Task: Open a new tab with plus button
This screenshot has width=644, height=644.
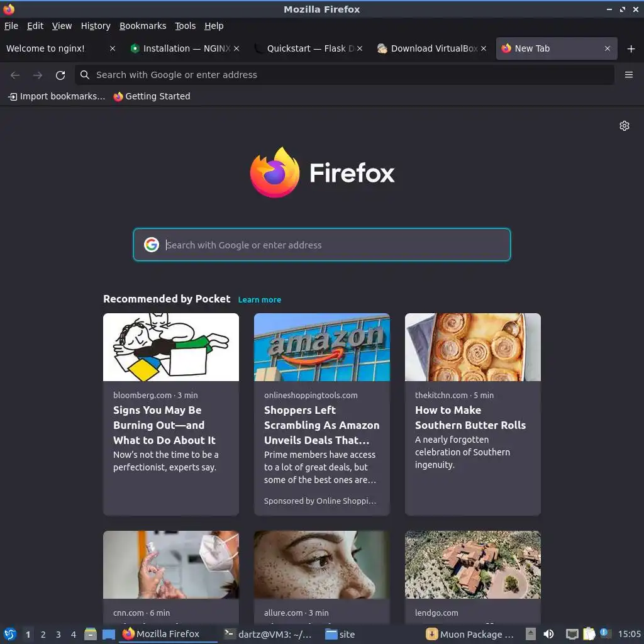Action: [631, 49]
